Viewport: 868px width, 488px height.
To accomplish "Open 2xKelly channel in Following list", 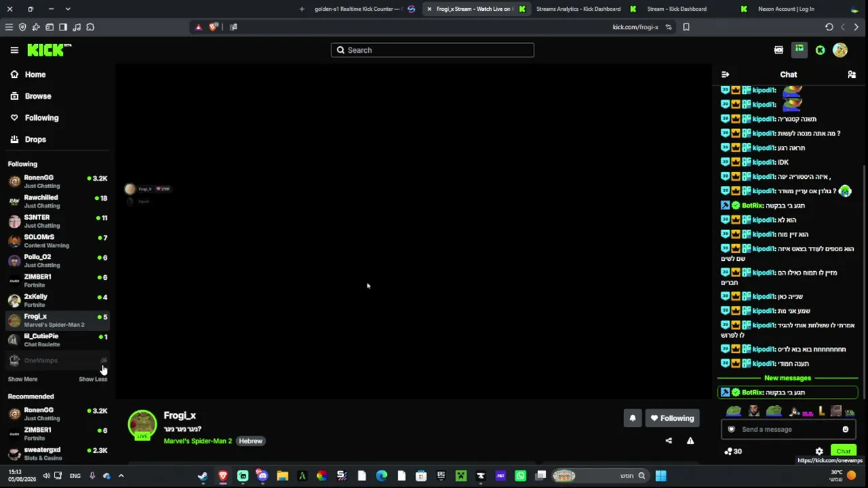I will click(58, 300).
